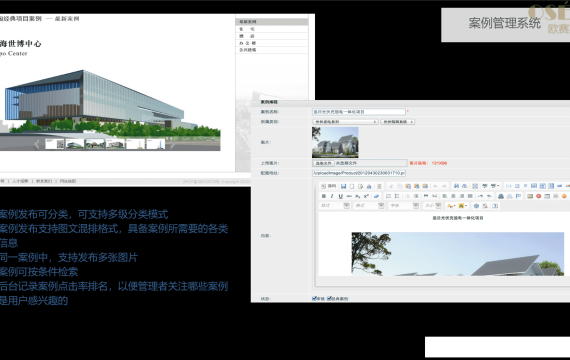Click the 联系我们 footer link
The height and width of the screenshot is (360, 570).
pos(44,181)
